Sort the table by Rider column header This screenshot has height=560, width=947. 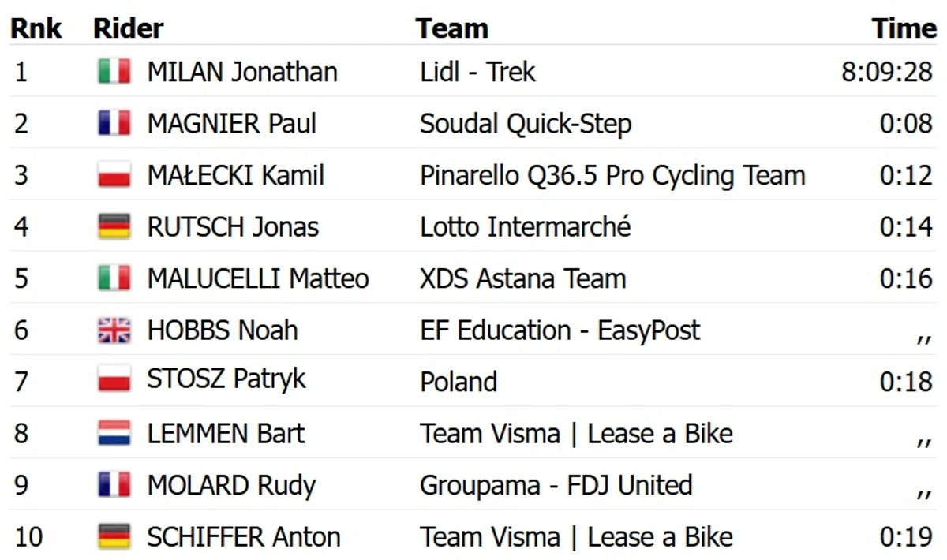(x=129, y=28)
